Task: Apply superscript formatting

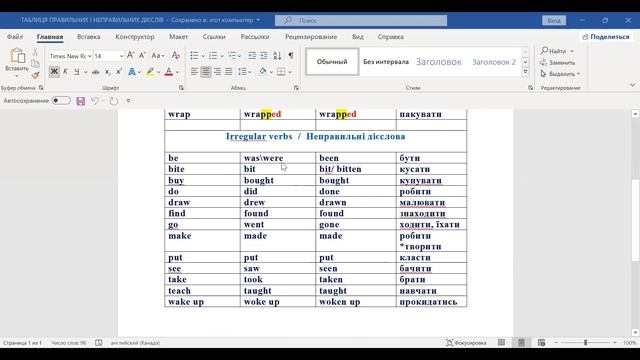Action: click(x=119, y=72)
